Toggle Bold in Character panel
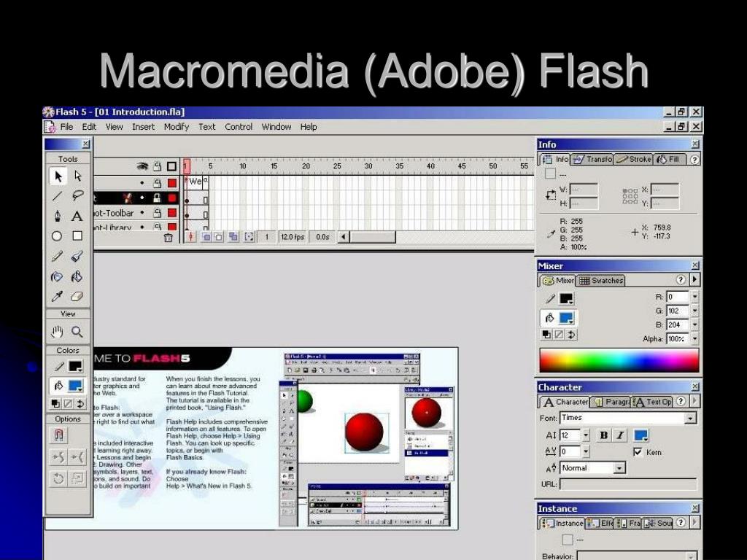 click(603, 435)
